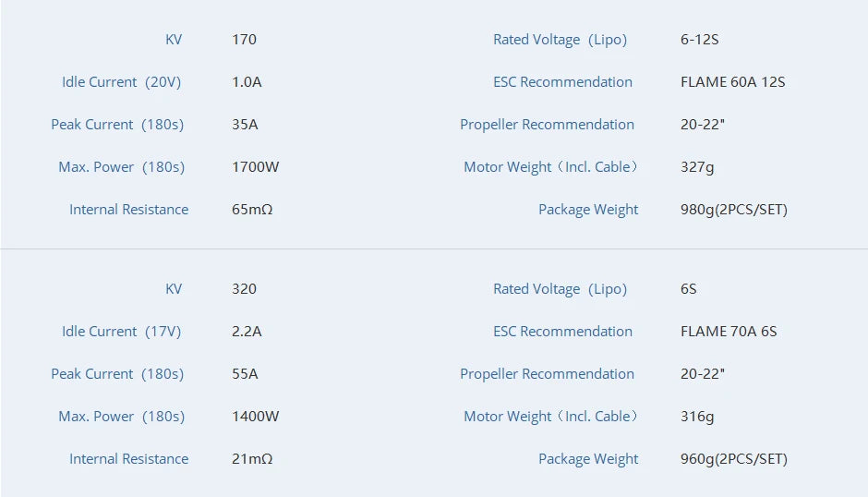The width and height of the screenshot is (868, 497).
Task: Select the 327g motor weight value
Action: 697,167
